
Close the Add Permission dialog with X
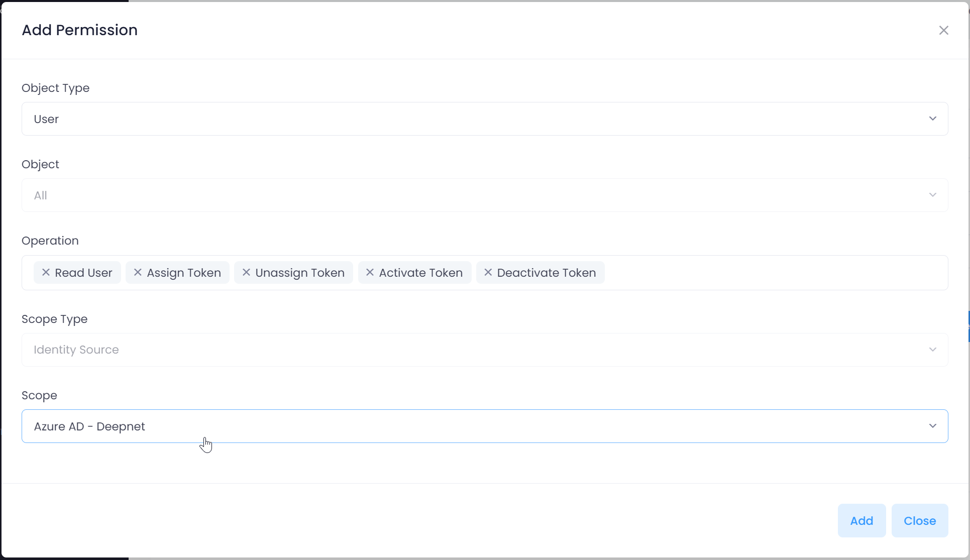click(x=943, y=30)
